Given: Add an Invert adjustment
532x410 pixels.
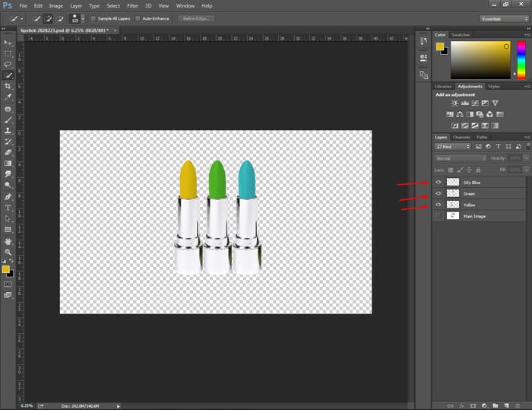Looking at the screenshot, I should pyautogui.click(x=455, y=126).
